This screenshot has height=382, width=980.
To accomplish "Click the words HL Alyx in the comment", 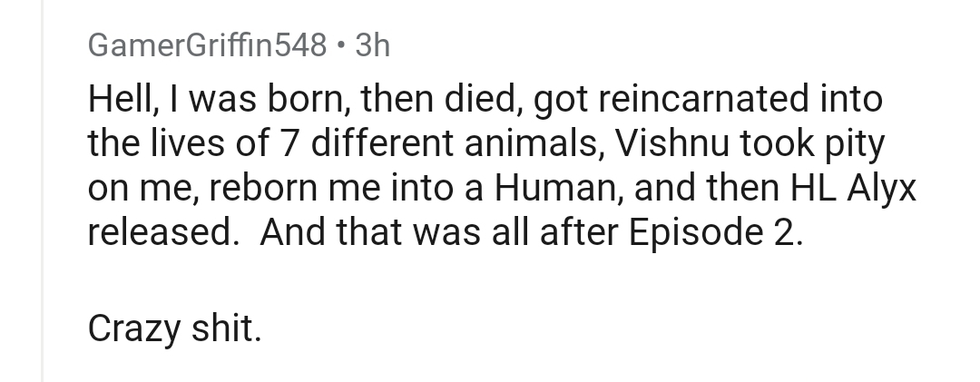I will (853, 188).
